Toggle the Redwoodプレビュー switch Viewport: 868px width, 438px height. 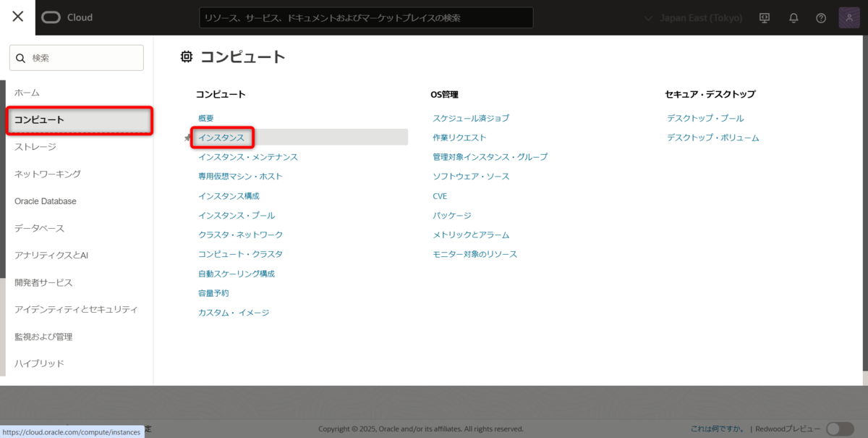(840, 429)
